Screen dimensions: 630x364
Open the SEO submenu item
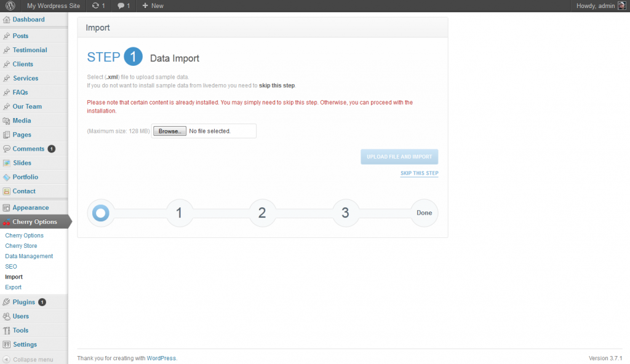(11, 266)
